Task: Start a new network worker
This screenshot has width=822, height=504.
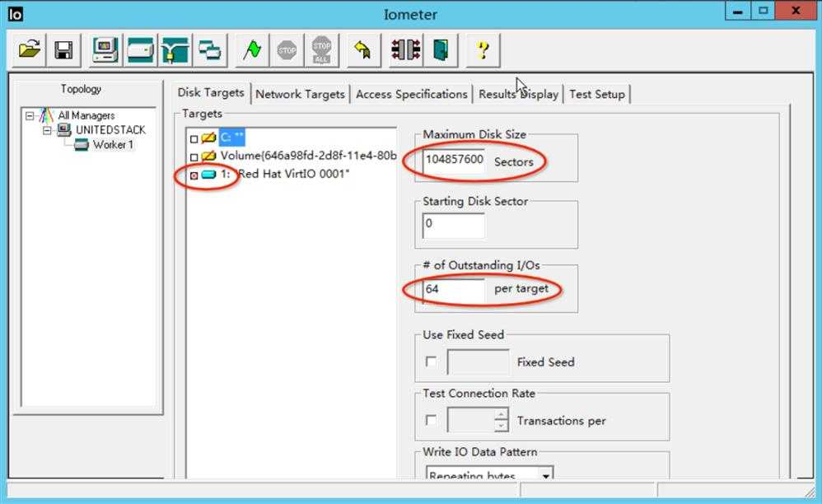Action: pyautogui.click(x=175, y=51)
